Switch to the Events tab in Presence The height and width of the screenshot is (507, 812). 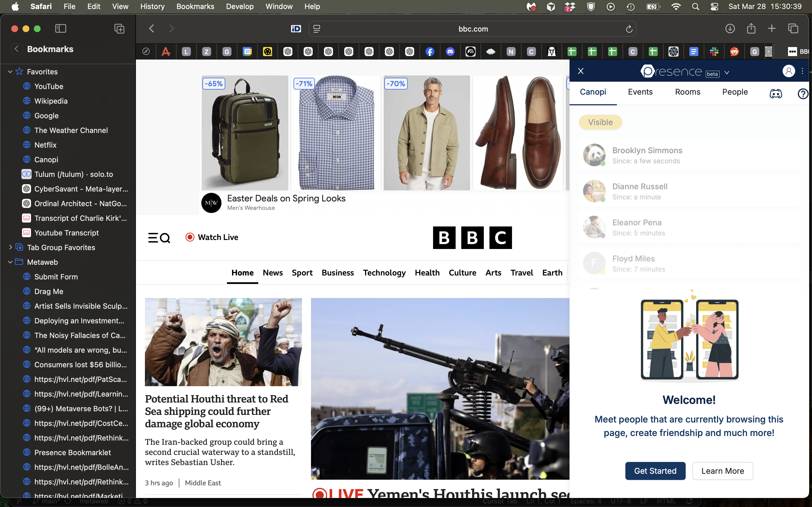[x=639, y=92]
